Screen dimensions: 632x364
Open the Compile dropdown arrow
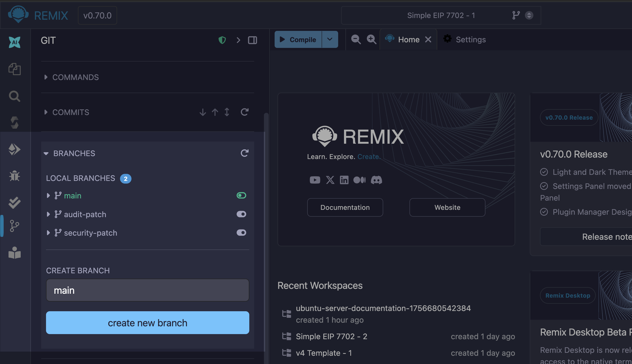330,39
